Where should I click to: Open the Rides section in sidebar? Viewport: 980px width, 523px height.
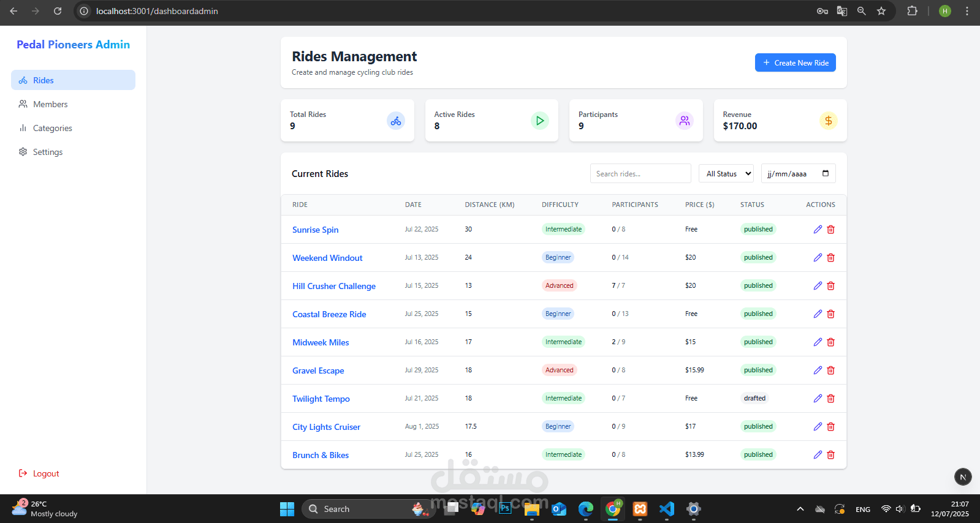point(73,80)
